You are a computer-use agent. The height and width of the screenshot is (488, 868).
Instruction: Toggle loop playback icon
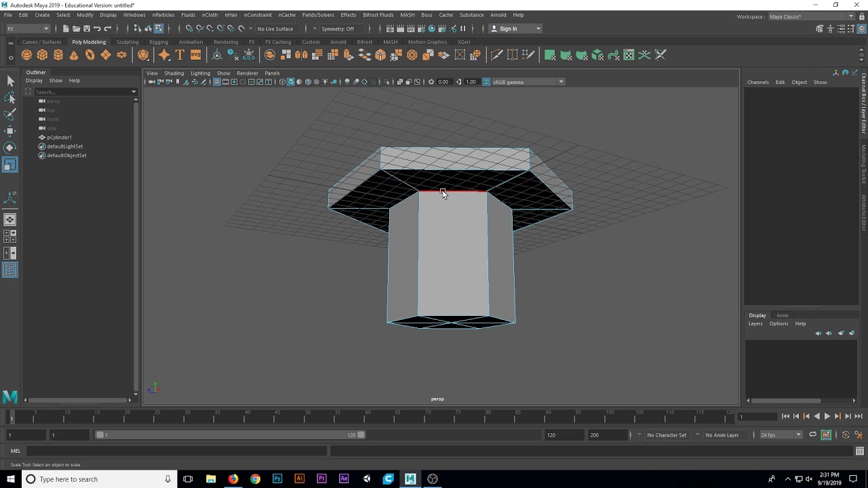(812, 434)
